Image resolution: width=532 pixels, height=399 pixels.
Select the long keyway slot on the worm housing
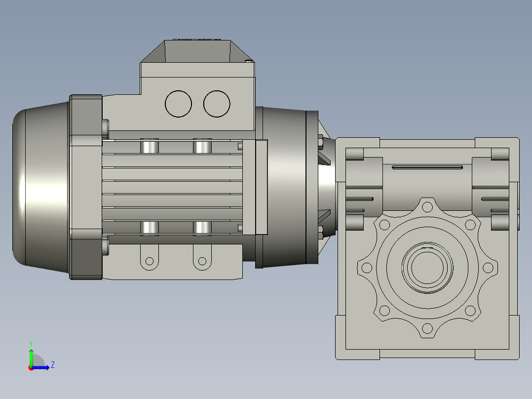(x=427, y=167)
